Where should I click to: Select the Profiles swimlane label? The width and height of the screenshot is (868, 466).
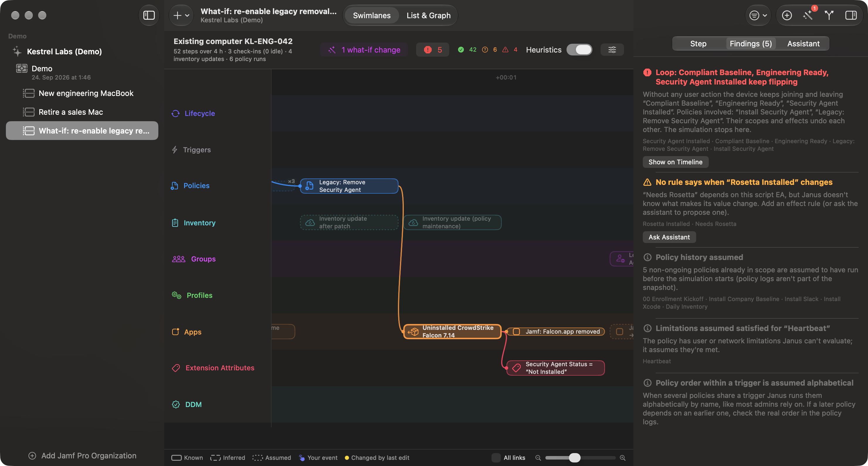[192, 296]
